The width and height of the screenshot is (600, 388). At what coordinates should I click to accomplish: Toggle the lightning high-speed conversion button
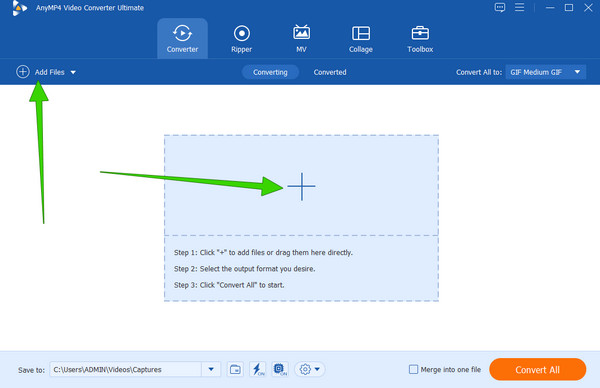coord(258,369)
